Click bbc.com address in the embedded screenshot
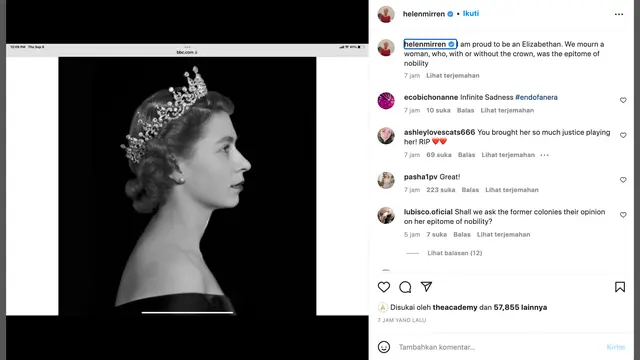Image resolution: width=640 pixels, height=360 pixels. pyautogui.click(x=187, y=52)
